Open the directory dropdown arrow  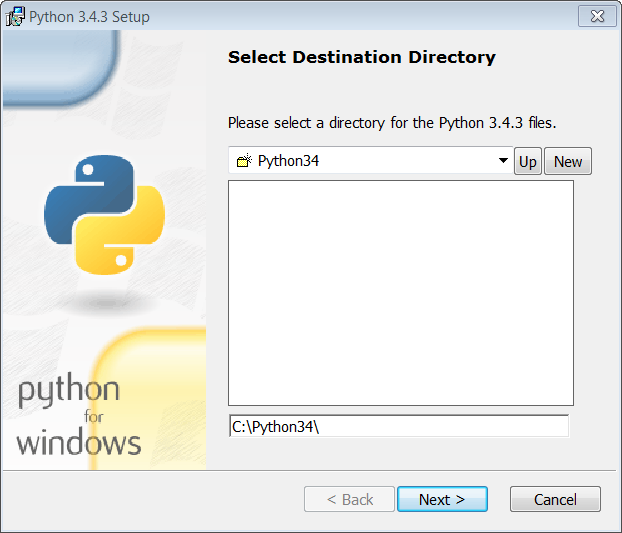tap(503, 161)
